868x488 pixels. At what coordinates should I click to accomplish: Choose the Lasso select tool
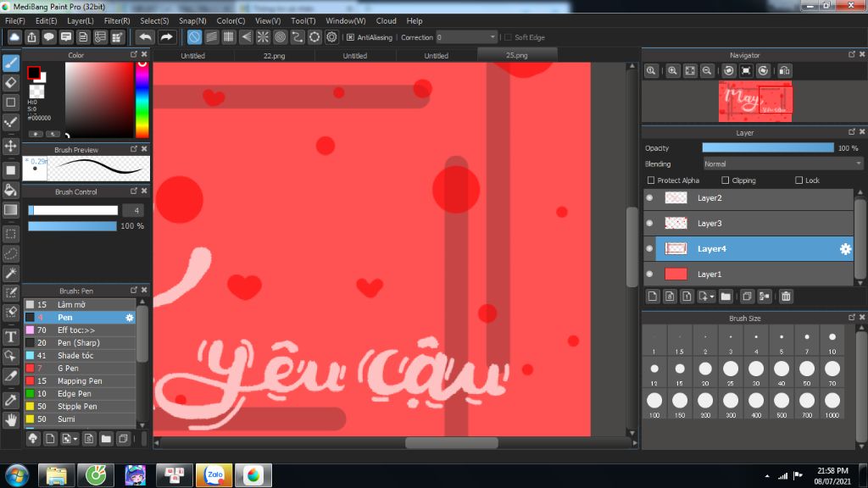click(10, 253)
